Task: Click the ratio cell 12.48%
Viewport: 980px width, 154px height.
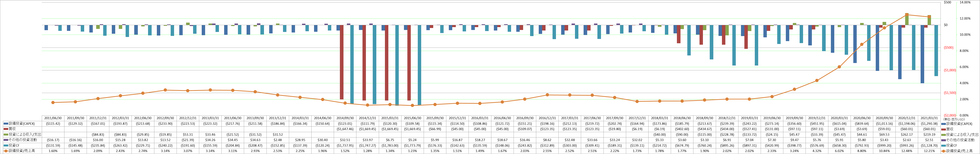Action: pyautogui.click(x=907, y=151)
